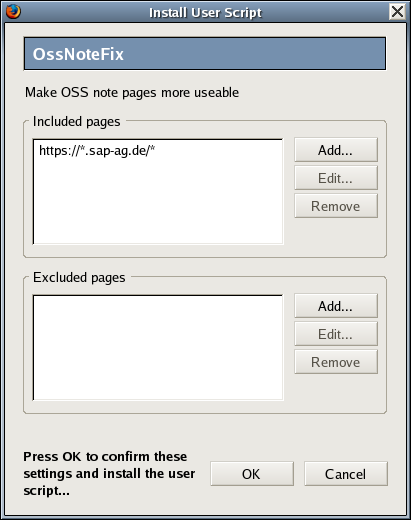
Task: Edit the selected excluded page
Action: pos(336,334)
